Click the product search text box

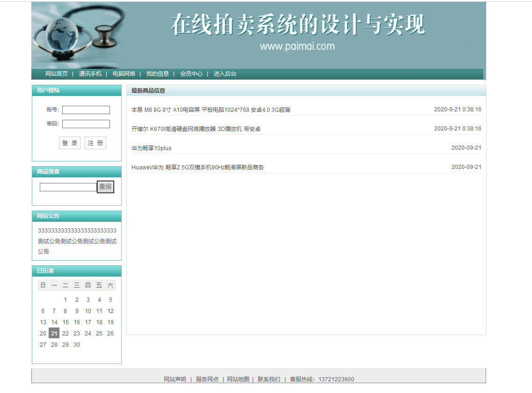pos(68,187)
